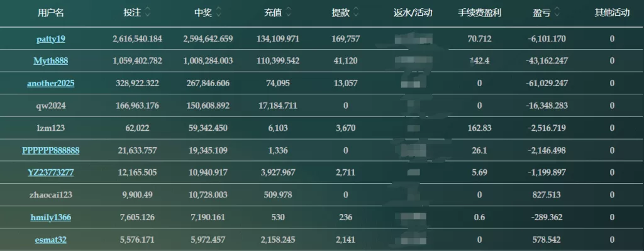Open user another2025 profile link
Screen dimensions: 644x251
tap(51, 84)
